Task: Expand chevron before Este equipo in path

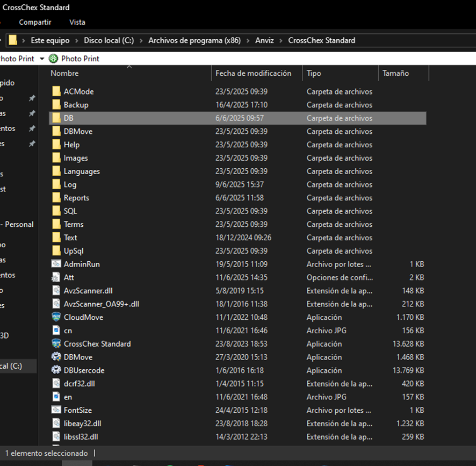Action: tap(24, 40)
